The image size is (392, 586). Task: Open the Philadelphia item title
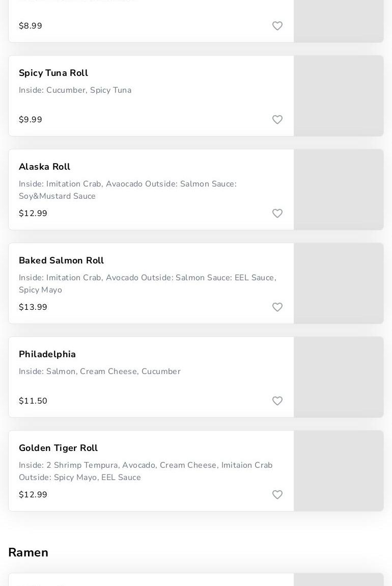point(47,354)
